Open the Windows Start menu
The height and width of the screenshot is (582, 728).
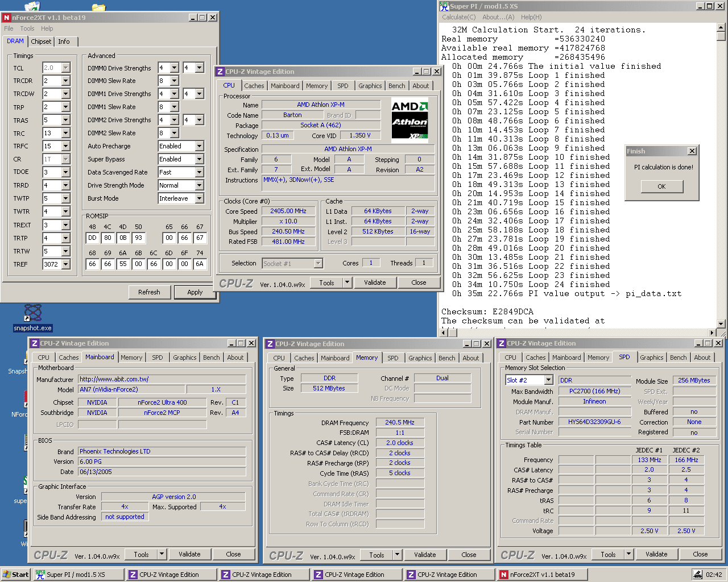(x=15, y=575)
